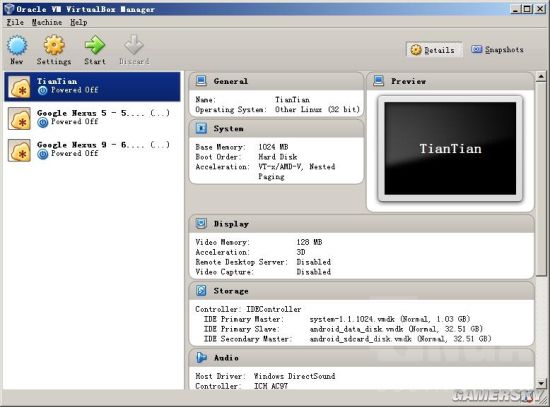Click the General section icon

pos(201,81)
